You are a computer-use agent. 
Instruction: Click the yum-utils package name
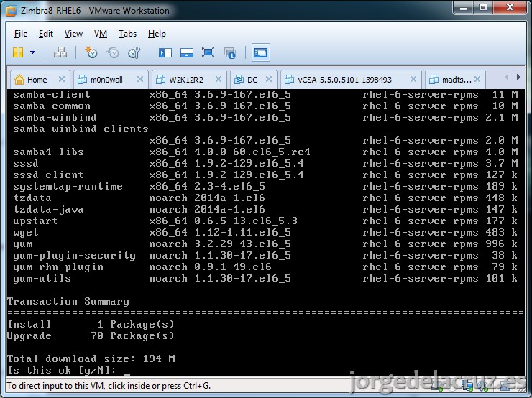tap(42, 279)
